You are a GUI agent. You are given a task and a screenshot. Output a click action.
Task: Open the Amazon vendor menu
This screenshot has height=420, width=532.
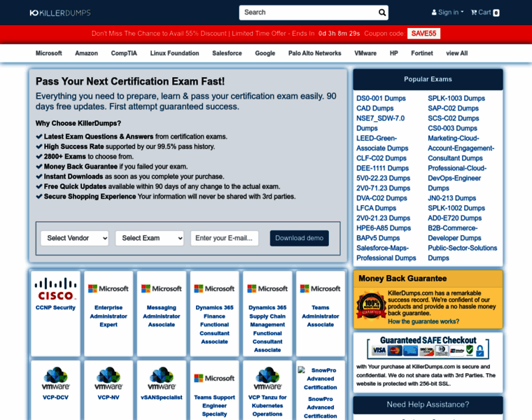[87, 53]
